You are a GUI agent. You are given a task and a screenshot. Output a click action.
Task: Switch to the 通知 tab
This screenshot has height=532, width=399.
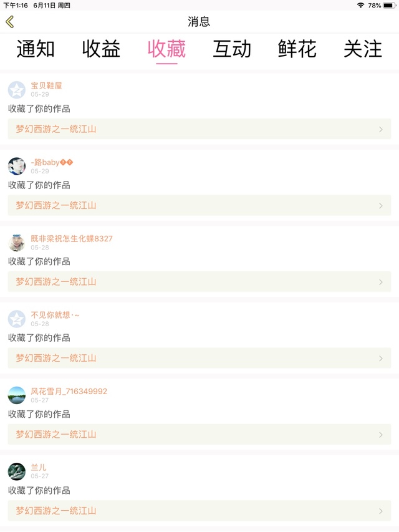click(x=36, y=49)
